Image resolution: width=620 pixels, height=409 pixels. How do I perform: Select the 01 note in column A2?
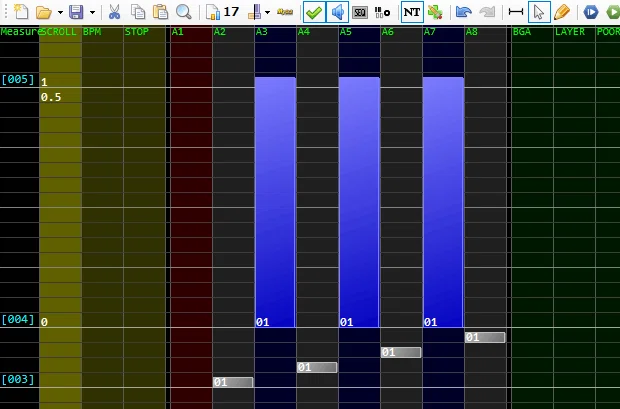click(x=233, y=382)
